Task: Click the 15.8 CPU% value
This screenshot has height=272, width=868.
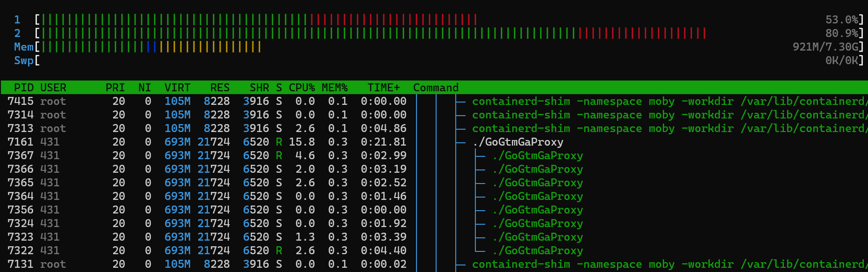Action: [x=302, y=142]
